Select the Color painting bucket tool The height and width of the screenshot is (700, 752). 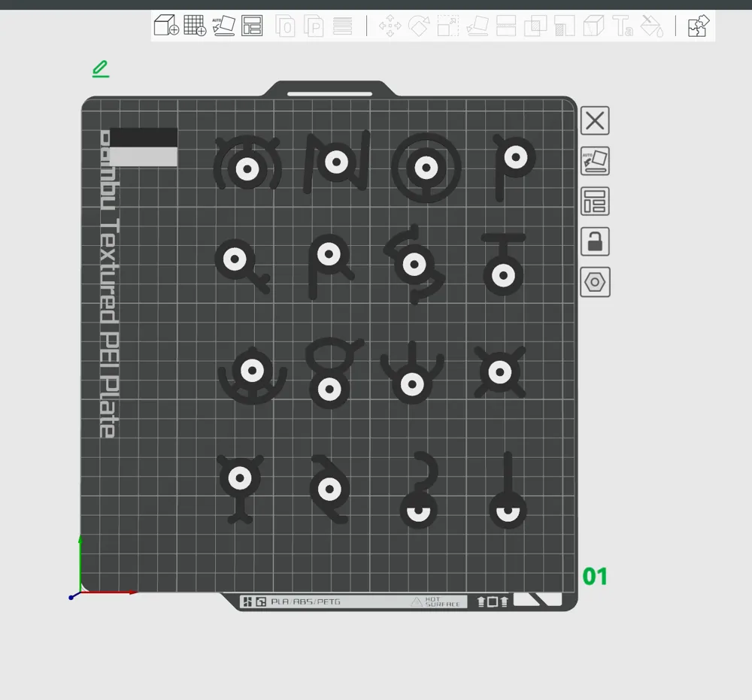651,26
